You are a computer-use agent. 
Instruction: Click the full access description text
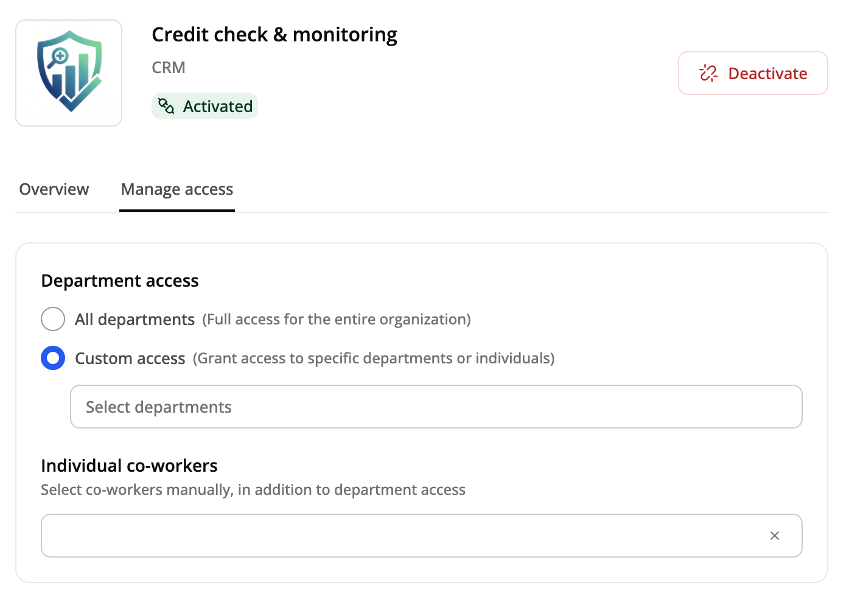(x=337, y=320)
